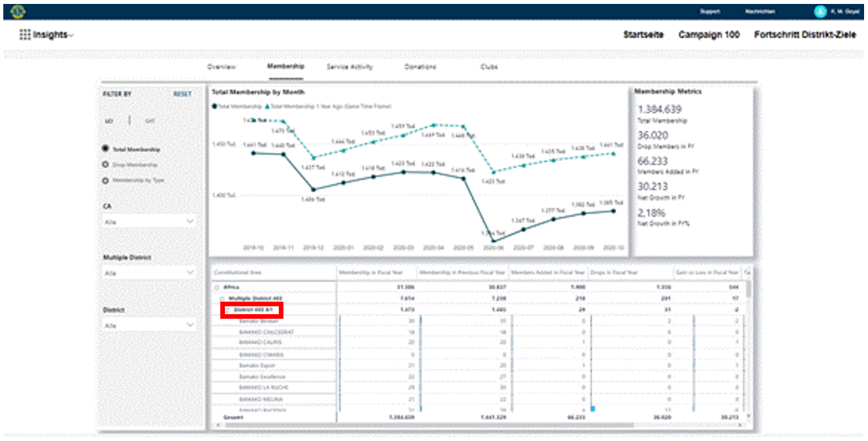Collapse the Africa row in the table
The image size is (868, 441).
(216, 288)
